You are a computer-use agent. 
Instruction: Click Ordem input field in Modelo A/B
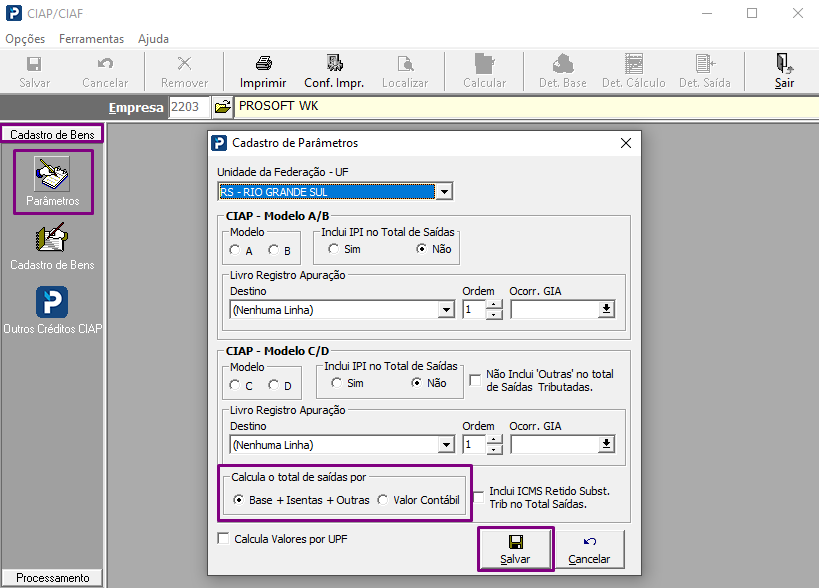click(x=474, y=310)
